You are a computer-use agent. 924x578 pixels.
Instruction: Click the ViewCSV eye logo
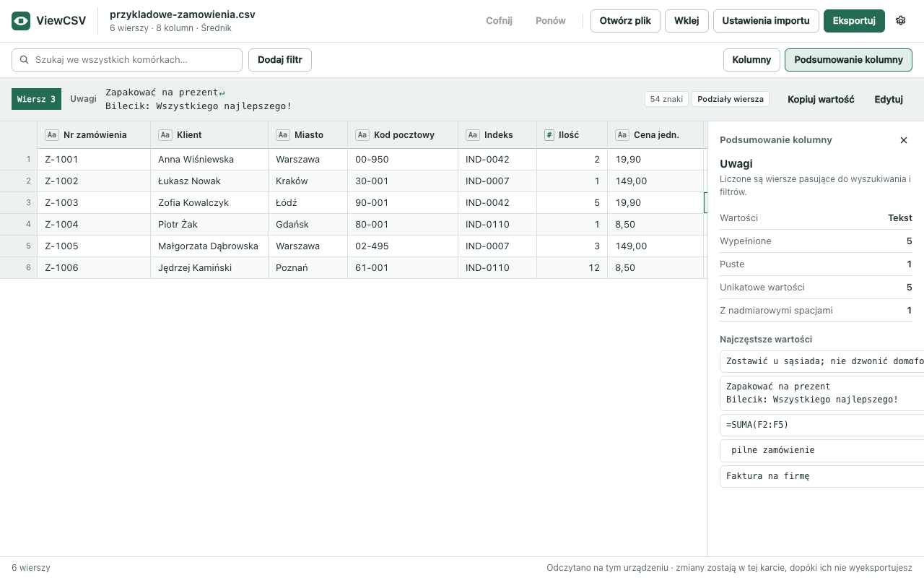point(21,21)
